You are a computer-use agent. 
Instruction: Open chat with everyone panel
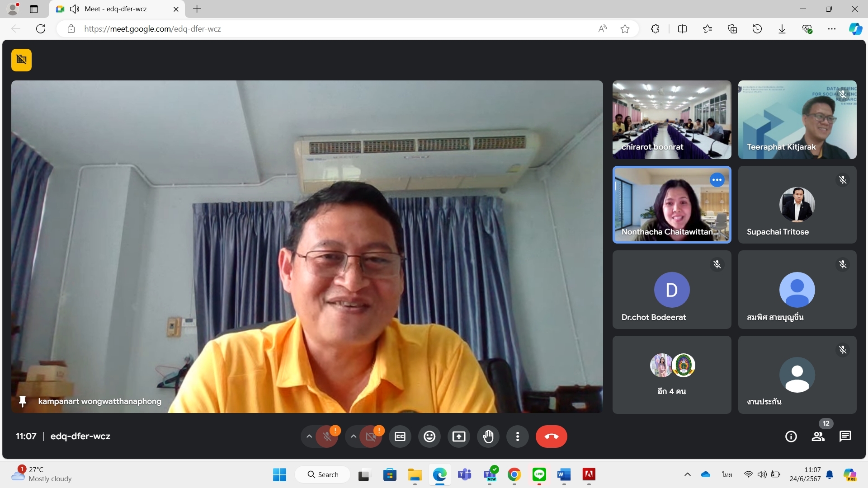(x=845, y=436)
